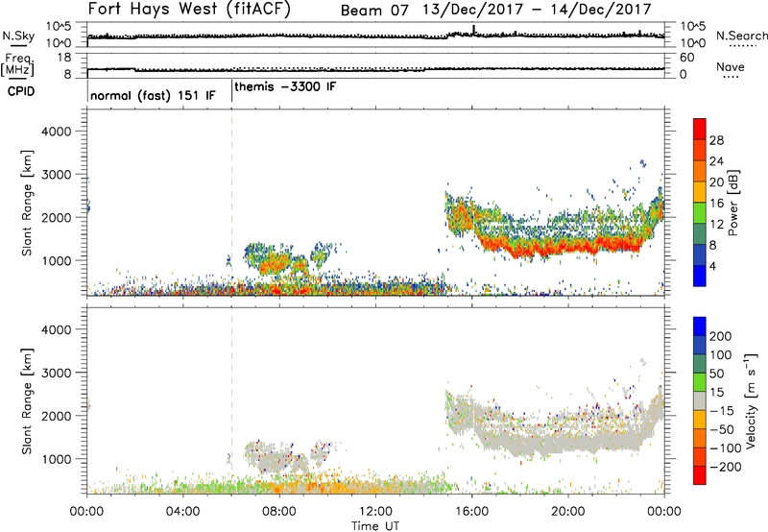Click the '18' frequency axis label
The height and width of the screenshot is (532, 768).
pos(64,58)
